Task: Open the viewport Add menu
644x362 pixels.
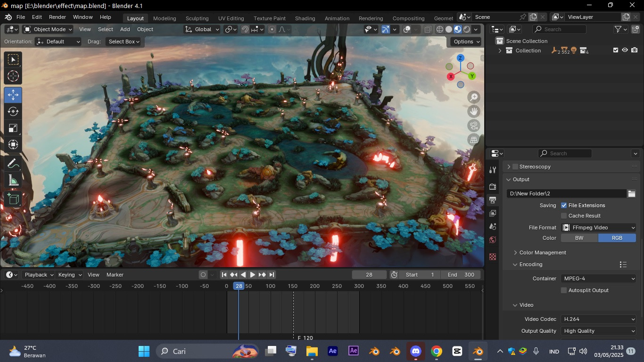Action: 125,29
